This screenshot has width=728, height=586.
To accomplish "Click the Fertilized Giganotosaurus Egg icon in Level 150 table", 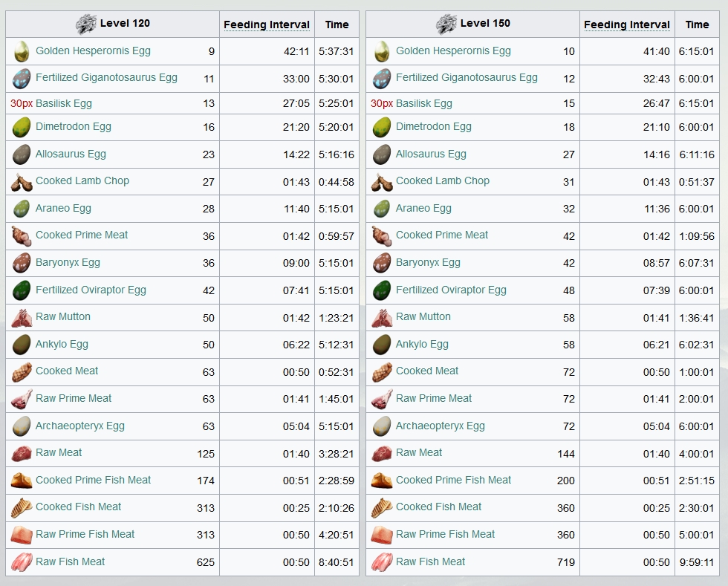I will click(382, 79).
